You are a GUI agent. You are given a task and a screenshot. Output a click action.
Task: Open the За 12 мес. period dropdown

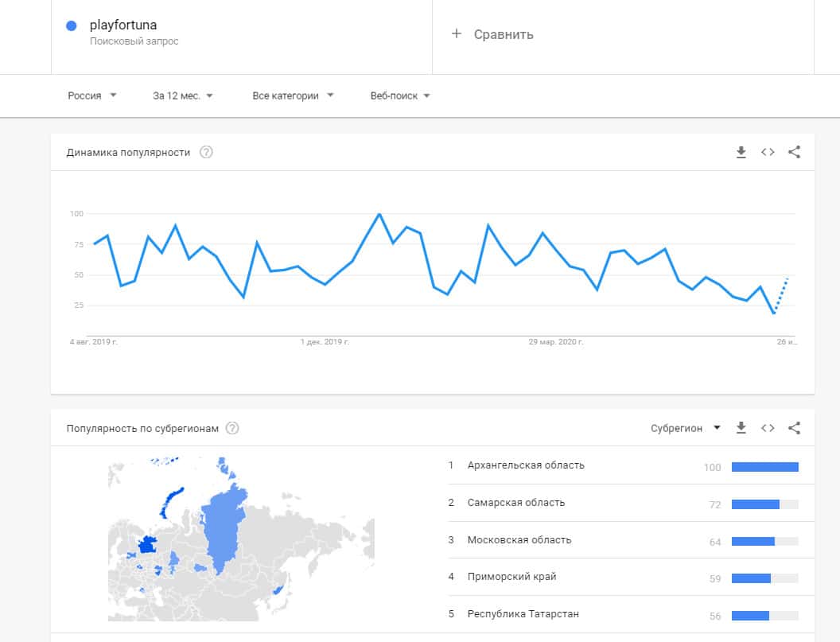pyautogui.click(x=183, y=95)
